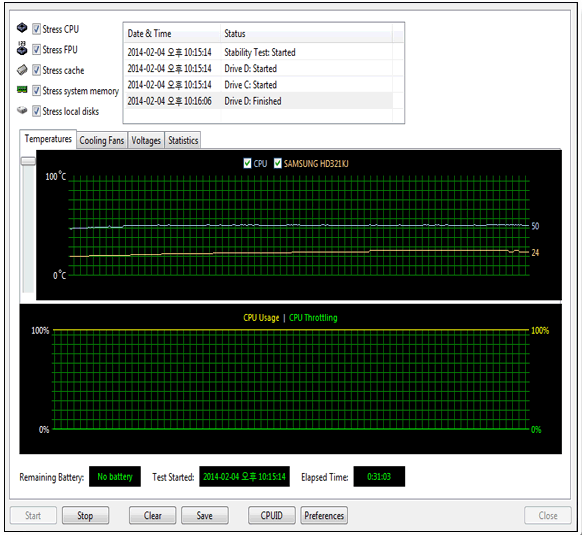Screen dimensions: 582x535
Task: Click the temperature graph vertical slider handle
Action: (28, 161)
